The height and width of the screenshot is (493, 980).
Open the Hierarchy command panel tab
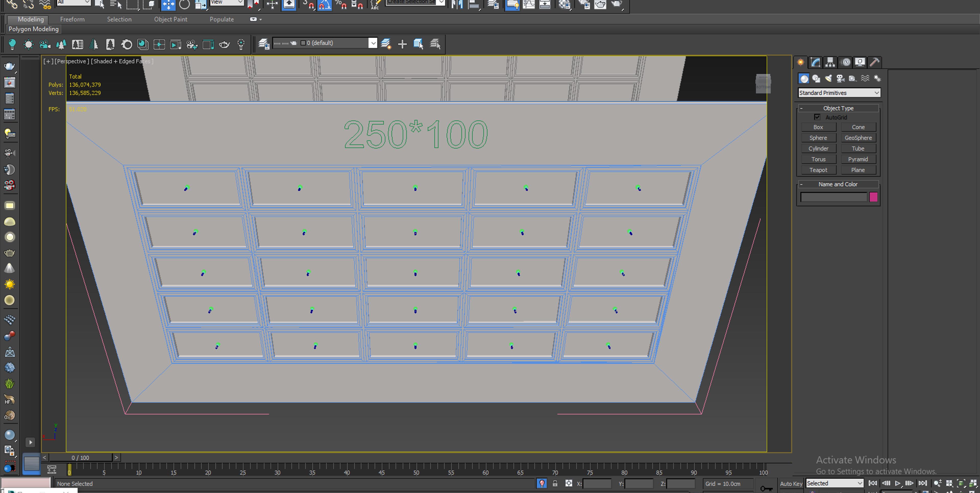(x=830, y=62)
